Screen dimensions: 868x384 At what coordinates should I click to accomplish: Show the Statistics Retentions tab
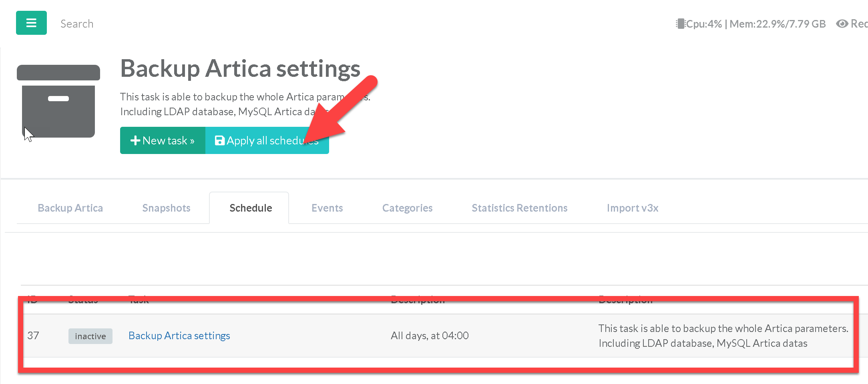tap(519, 208)
